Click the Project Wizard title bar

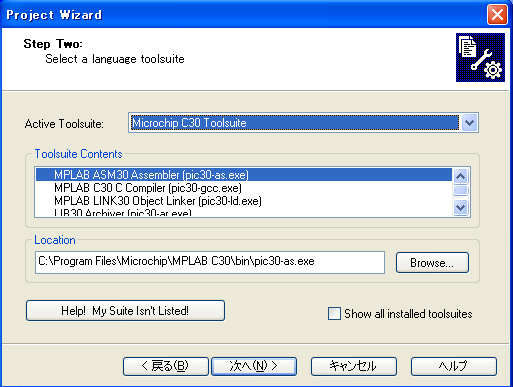click(x=243, y=15)
